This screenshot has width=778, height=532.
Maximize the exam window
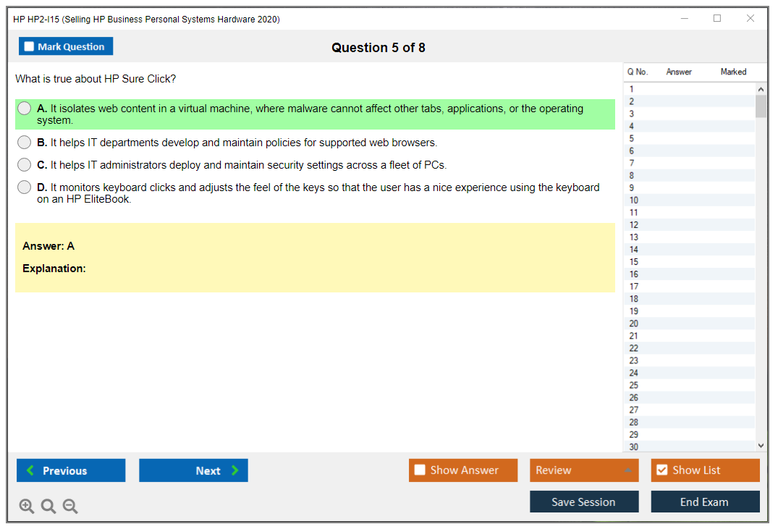point(717,19)
